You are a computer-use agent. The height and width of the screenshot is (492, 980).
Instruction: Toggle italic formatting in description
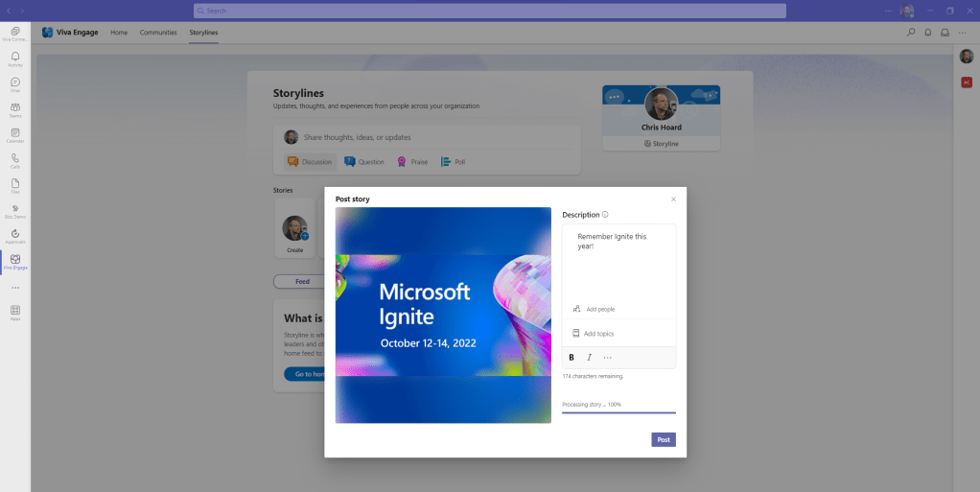[x=589, y=358]
